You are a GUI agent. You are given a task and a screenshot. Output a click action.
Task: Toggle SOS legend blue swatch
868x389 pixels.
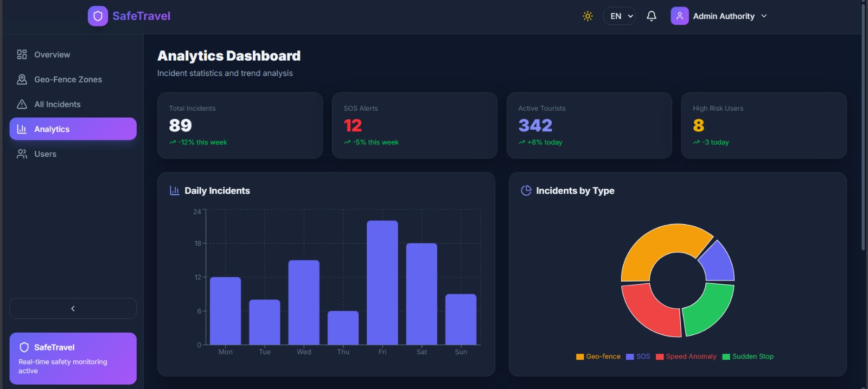click(630, 357)
